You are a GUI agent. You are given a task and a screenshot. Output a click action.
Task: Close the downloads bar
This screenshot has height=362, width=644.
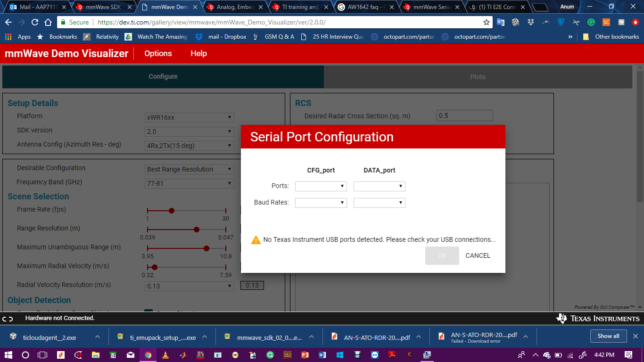(635, 336)
